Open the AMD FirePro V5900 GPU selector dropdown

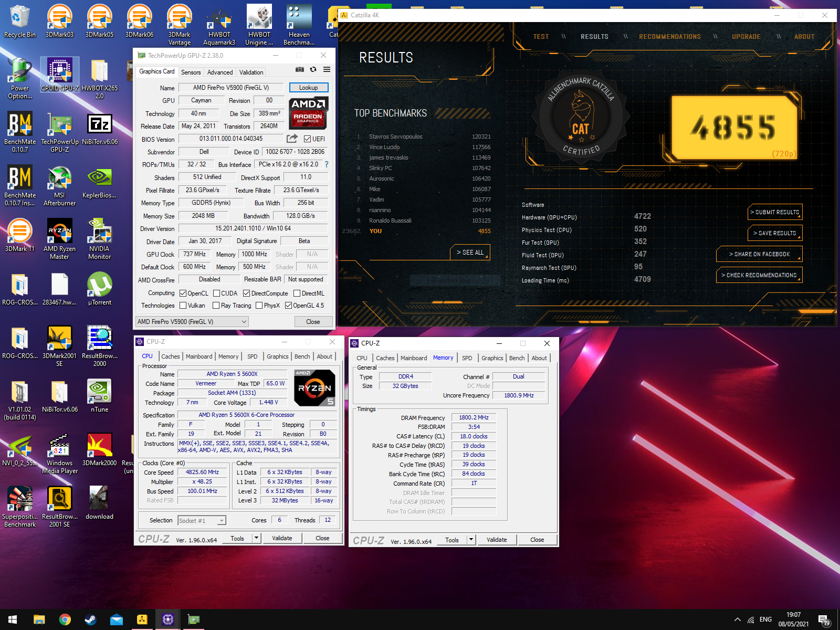pos(192,322)
